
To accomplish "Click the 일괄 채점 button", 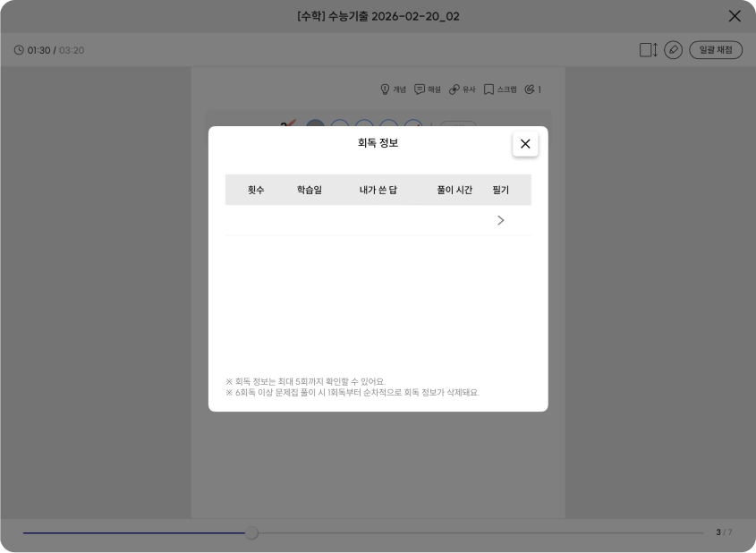I will [x=715, y=50].
